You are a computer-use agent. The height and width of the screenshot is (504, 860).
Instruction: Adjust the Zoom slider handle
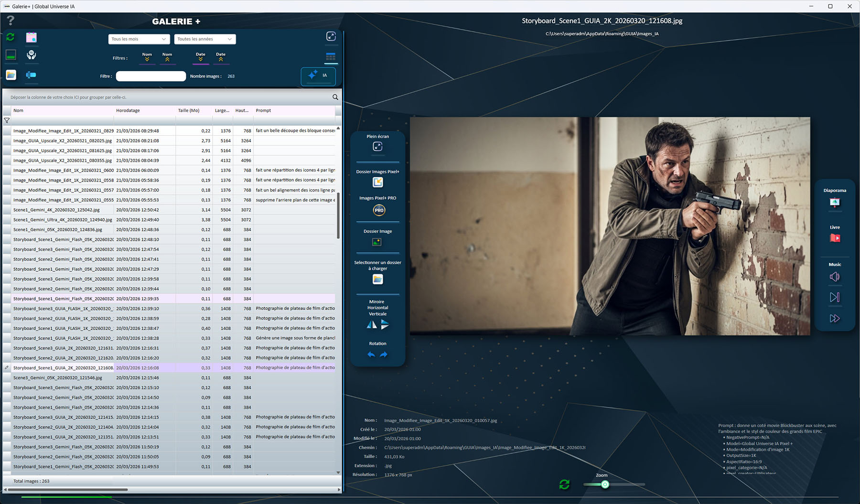[605, 484]
